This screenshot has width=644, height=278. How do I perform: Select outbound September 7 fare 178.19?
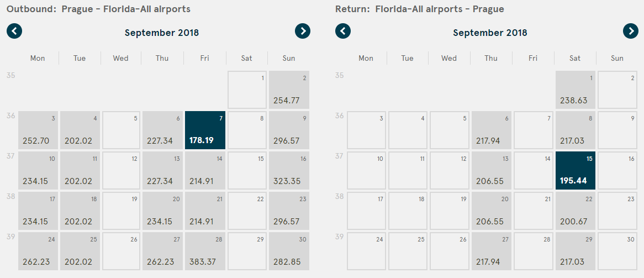coord(205,130)
